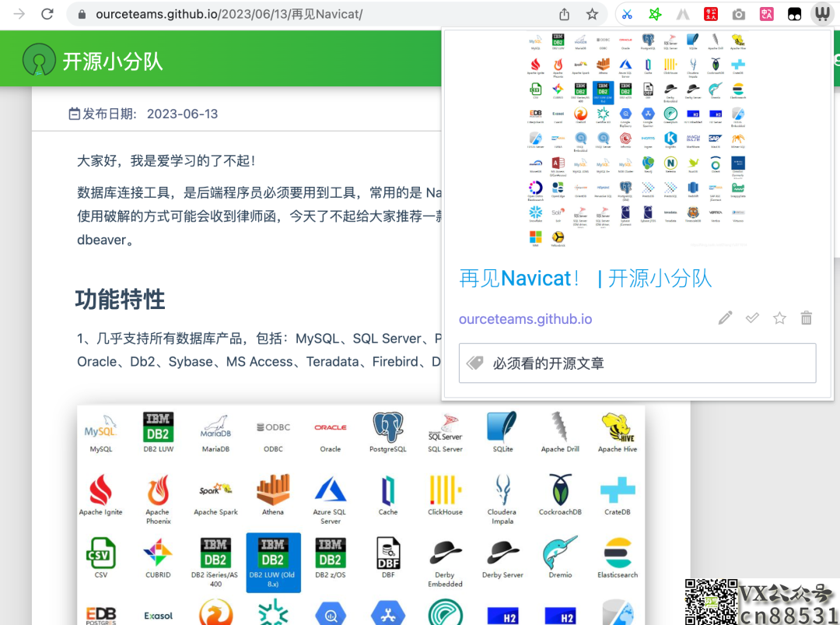
Task: View site info via the lock icon
Action: click(82, 15)
